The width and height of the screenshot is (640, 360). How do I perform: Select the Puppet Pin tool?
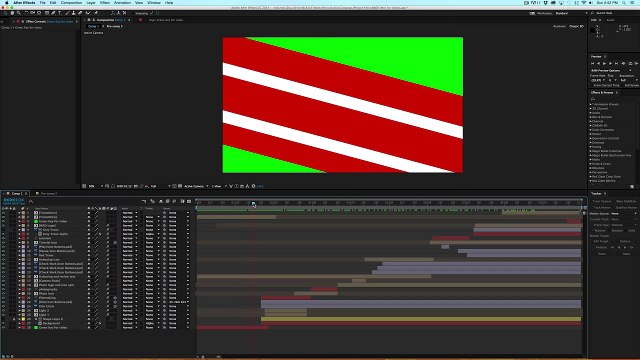(96, 13)
